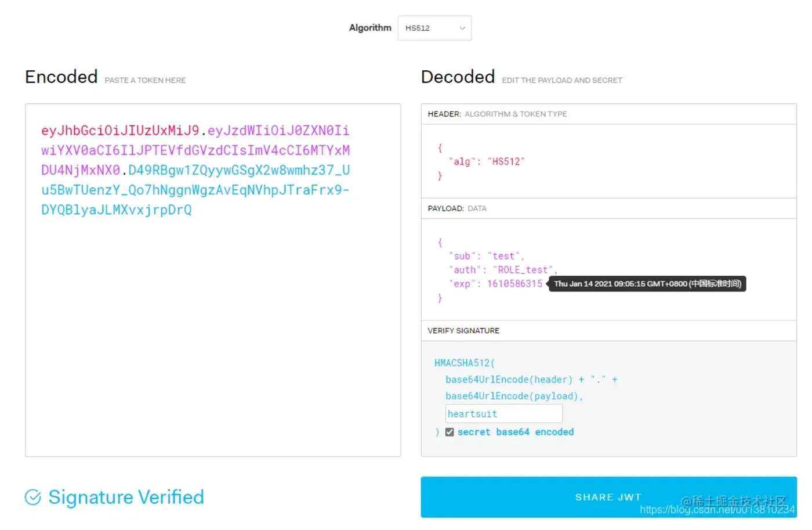Click the HMACSHA512( signature text
812x530 pixels.
pyautogui.click(x=465, y=363)
